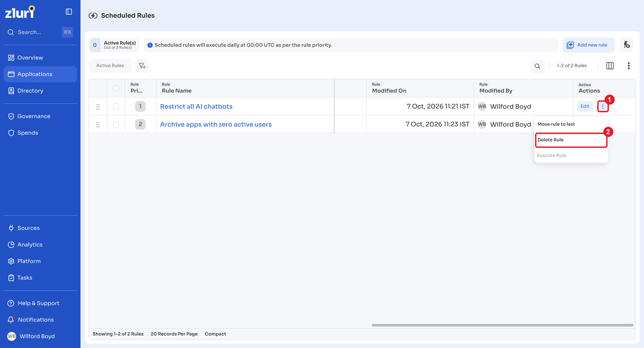Open the table kebab menu top right
This screenshot has width=644, height=348.
629,66
